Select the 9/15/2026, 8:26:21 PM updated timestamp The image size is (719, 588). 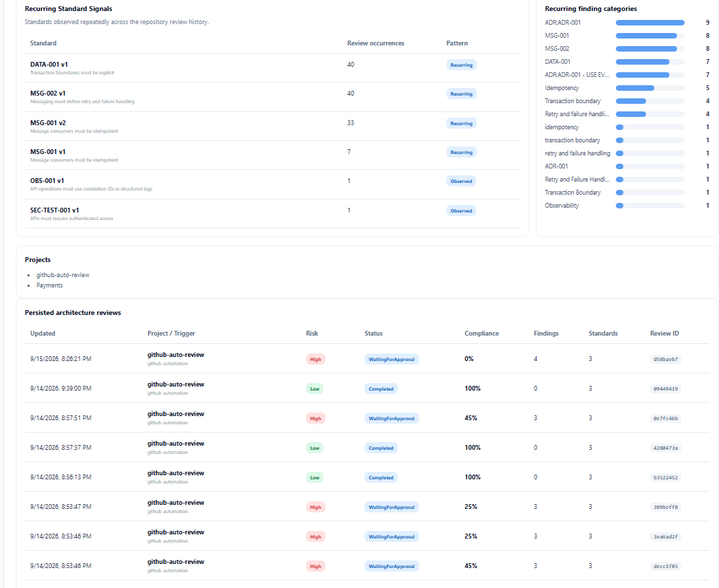(61, 359)
